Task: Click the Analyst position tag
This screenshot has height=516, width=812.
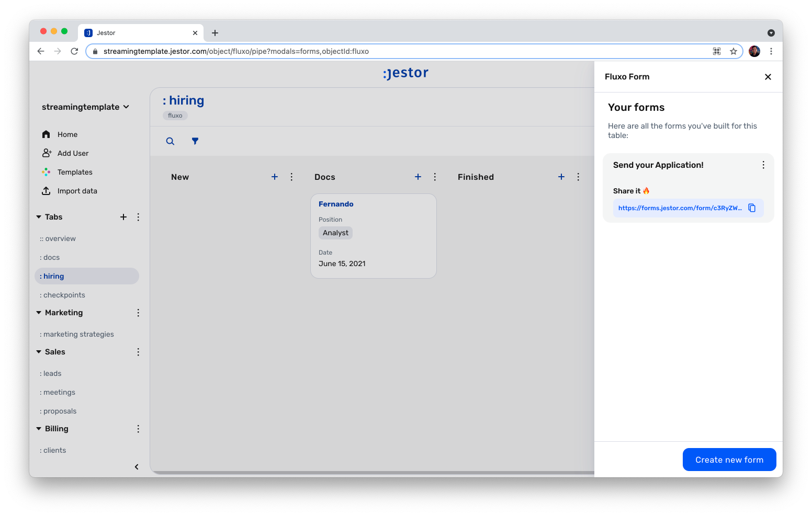Action: coord(335,233)
